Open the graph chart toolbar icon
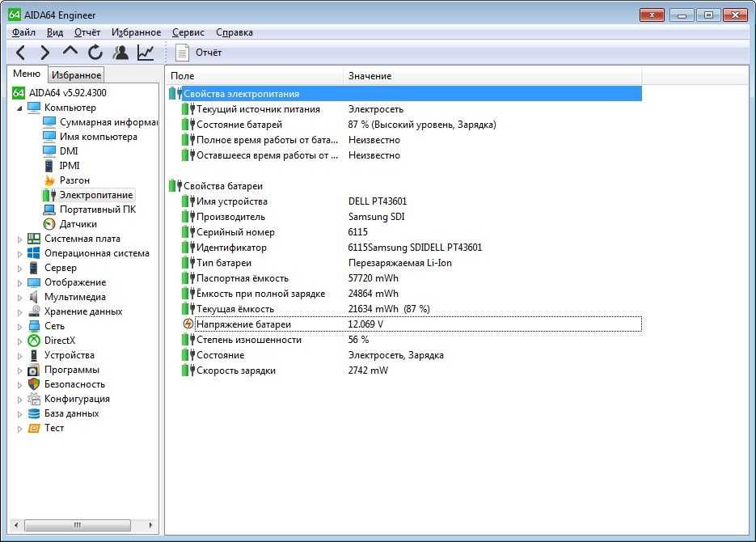Screen dimensions: 756x542 (x=145, y=53)
